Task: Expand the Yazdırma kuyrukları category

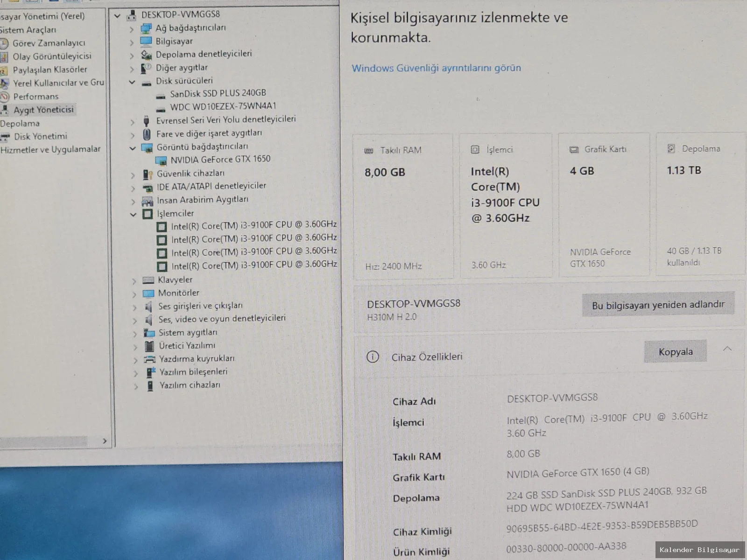Action: point(135,360)
